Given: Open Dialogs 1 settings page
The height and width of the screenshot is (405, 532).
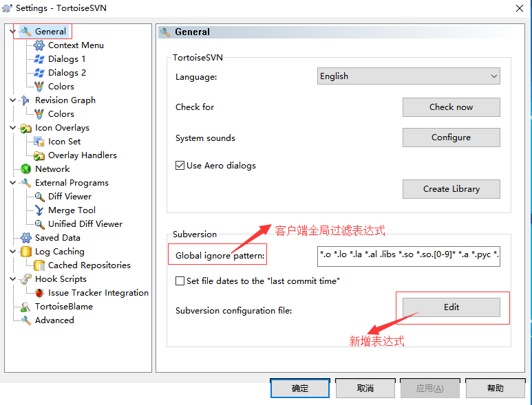Looking at the screenshot, I should pyautogui.click(x=67, y=59).
